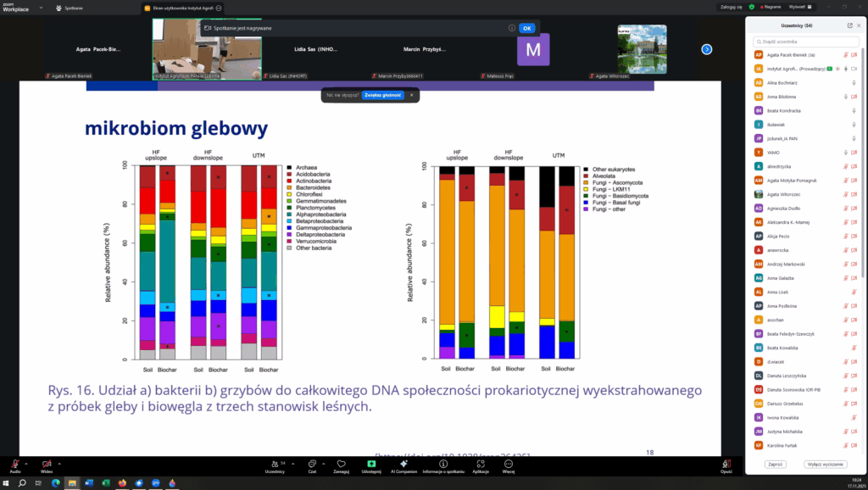Expand video options arrow next to Wideo

(59, 463)
